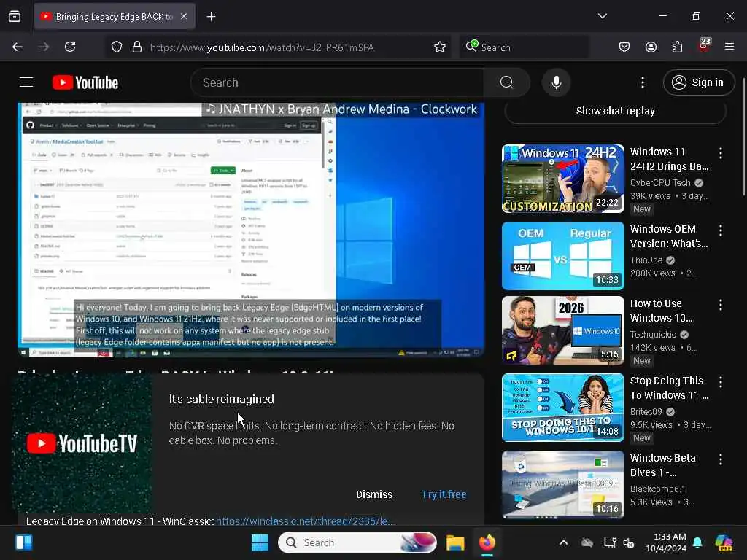Click title How to Use Windows 10...

[x=661, y=311]
